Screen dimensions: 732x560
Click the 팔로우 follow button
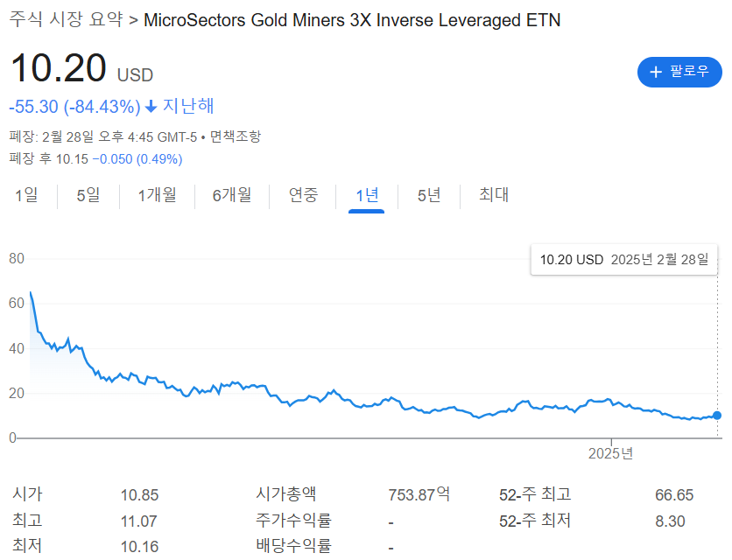tap(679, 72)
